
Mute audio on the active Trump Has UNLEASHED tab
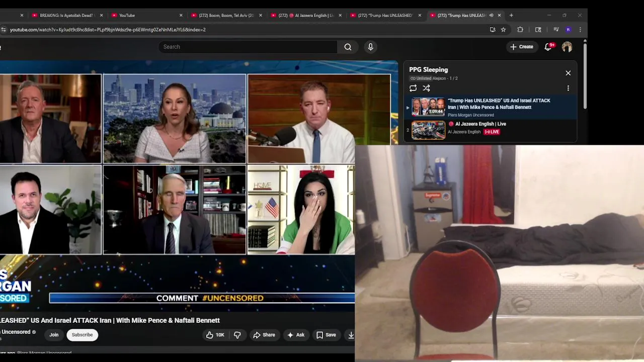click(492, 15)
